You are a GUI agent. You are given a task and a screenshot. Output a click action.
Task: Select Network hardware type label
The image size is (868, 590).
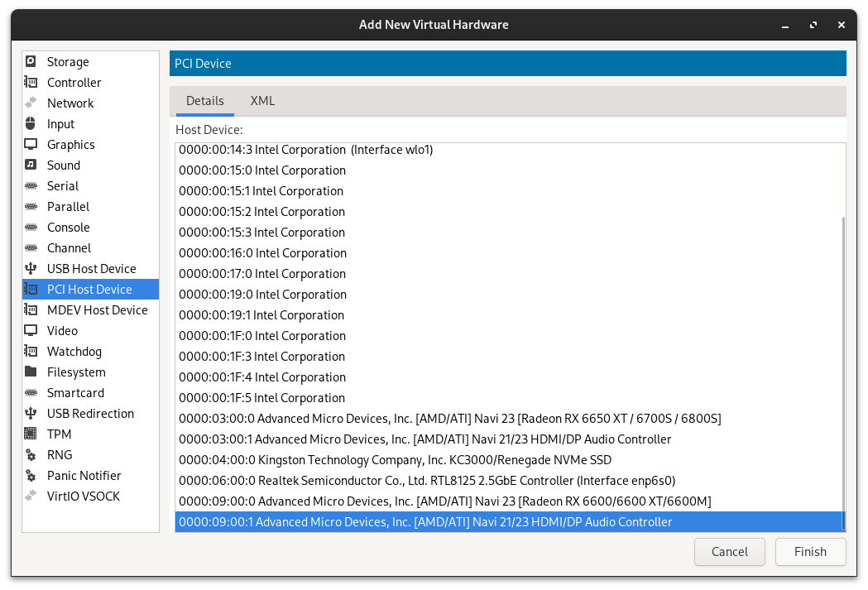[x=70, y=103]
